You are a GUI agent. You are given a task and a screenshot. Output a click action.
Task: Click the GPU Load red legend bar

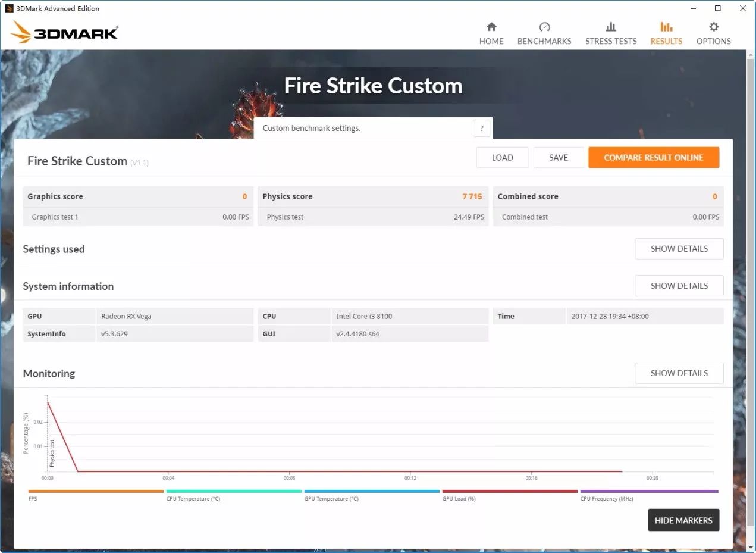click(x=509, y=492)
